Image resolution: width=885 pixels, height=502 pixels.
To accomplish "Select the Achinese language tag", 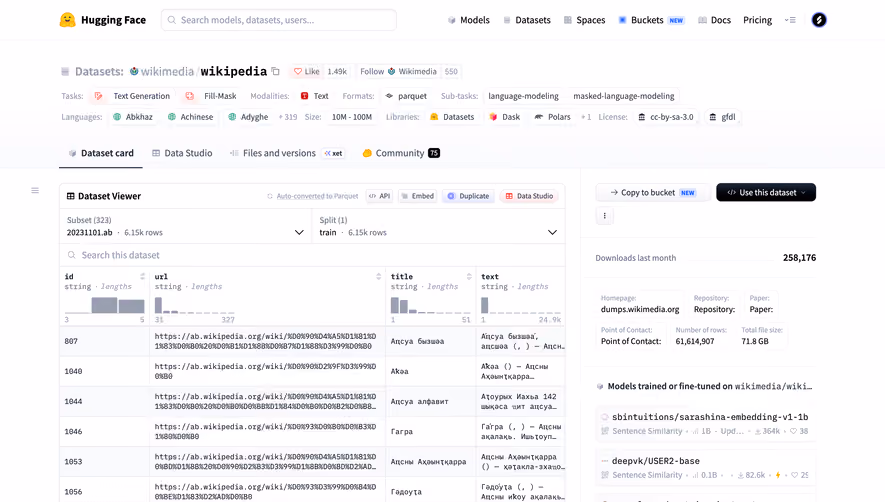I will click(191, 117).
